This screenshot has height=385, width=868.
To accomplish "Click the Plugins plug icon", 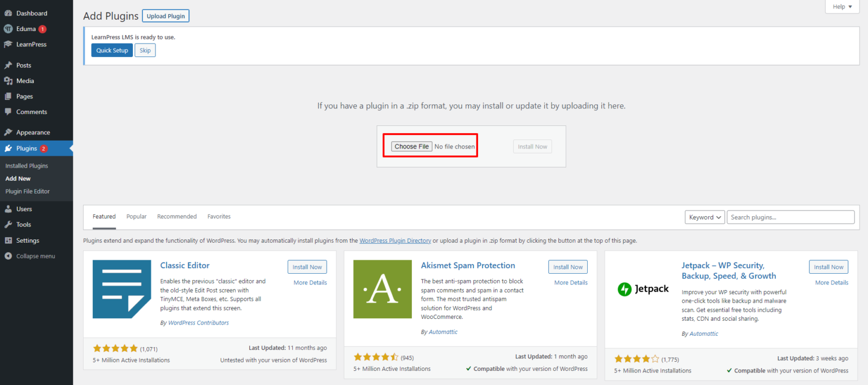I will (8, 148).
